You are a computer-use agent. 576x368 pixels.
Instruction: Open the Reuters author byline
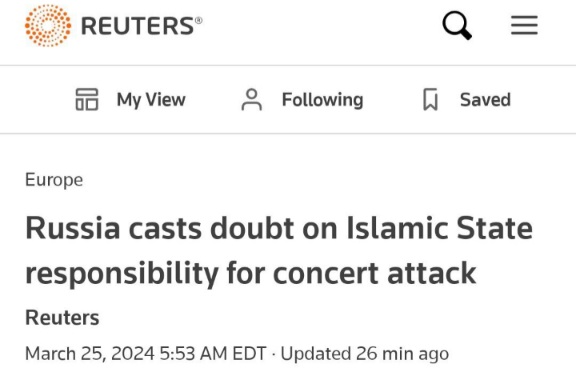(x=62, y=318)
